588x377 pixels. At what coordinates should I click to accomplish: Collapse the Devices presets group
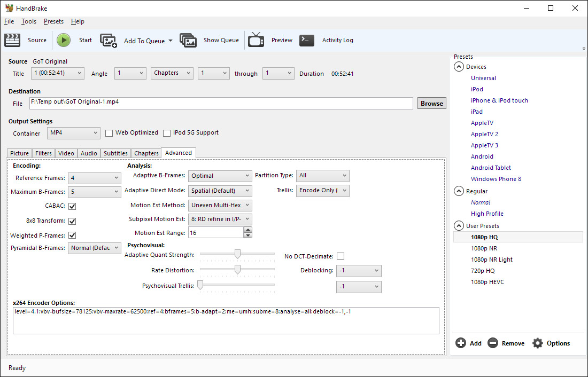459,67
